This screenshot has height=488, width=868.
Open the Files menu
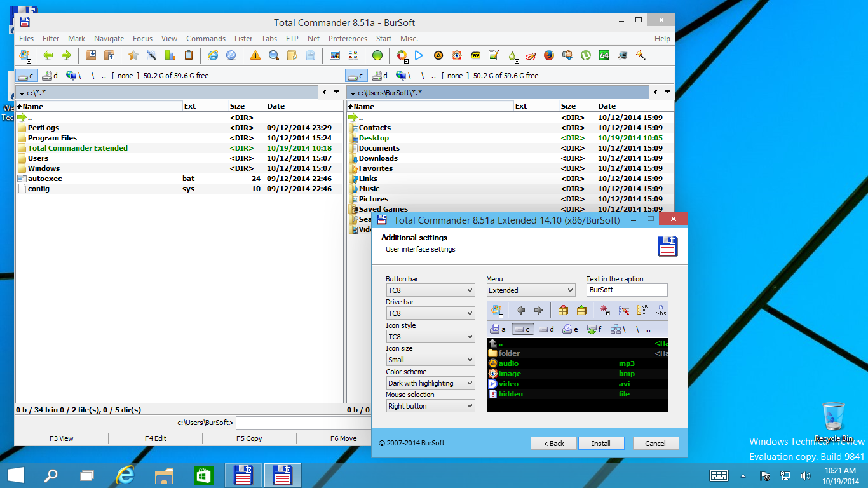tap(27, 39)
